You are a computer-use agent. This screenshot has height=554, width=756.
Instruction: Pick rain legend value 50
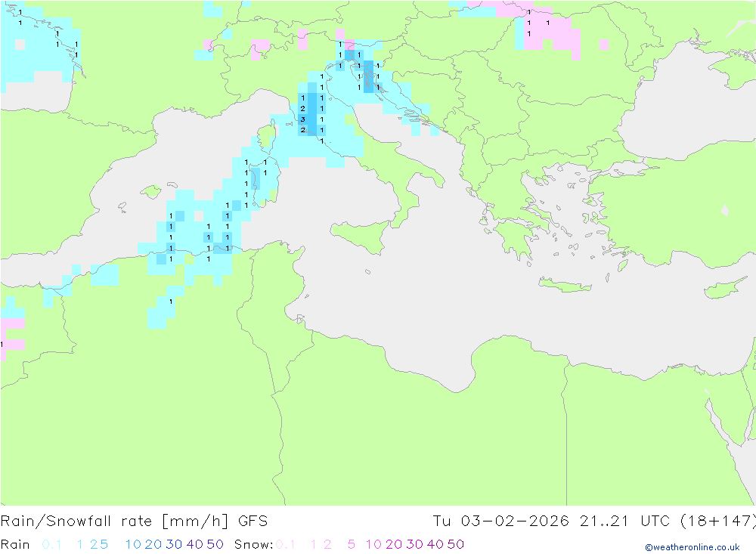[x=215, y=544]
